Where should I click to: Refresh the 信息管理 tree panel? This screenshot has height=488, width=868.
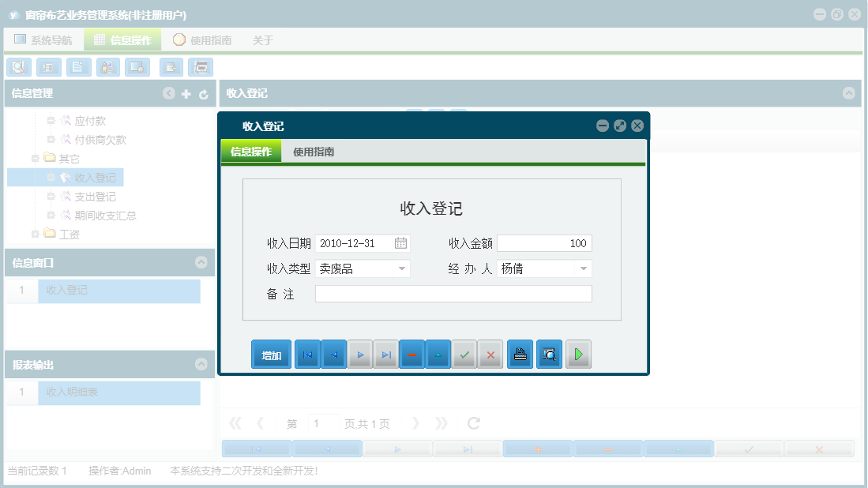click(203, 93)
